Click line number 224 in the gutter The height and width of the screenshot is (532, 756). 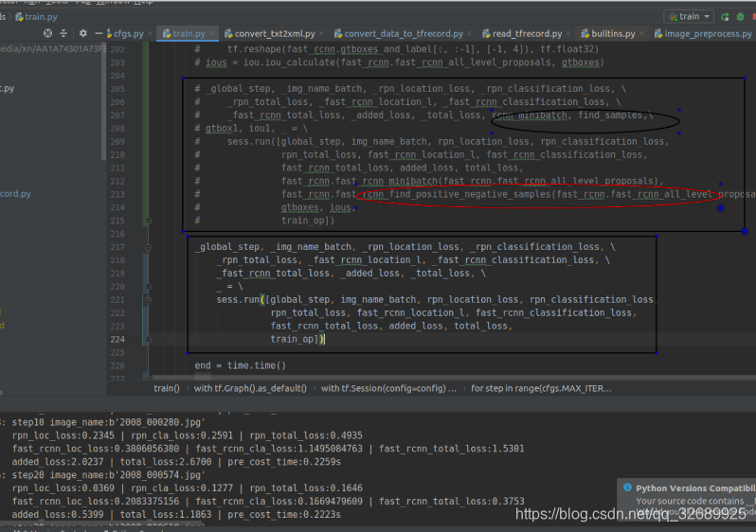117,339
